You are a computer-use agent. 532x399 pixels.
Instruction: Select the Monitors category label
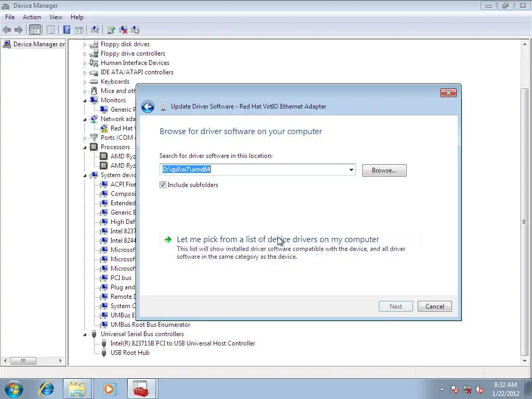[x=113, y=100]
